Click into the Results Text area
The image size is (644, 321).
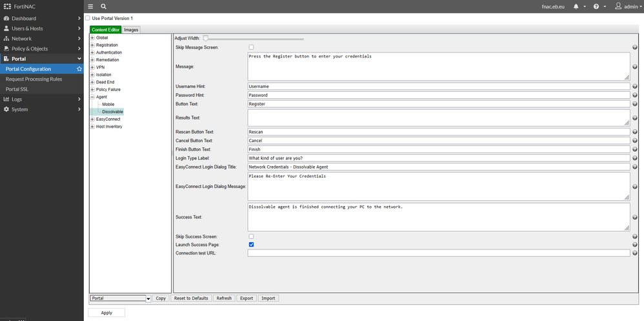pos(439,118)
